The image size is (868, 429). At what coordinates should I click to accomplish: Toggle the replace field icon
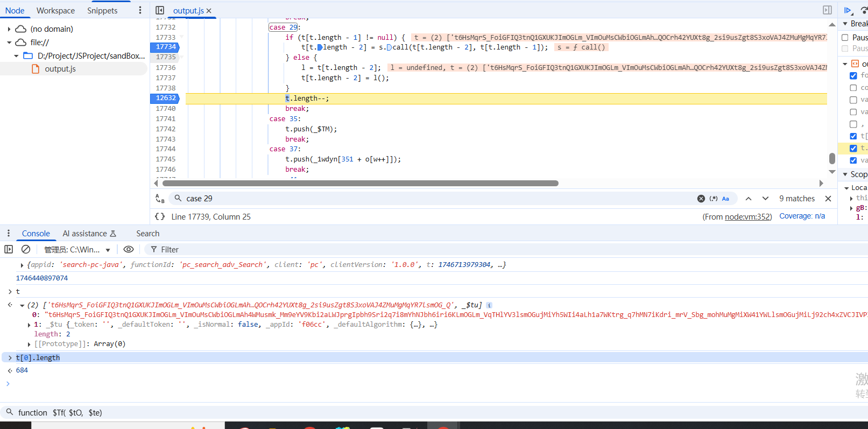pyautogui.click(x=160, y=199)
